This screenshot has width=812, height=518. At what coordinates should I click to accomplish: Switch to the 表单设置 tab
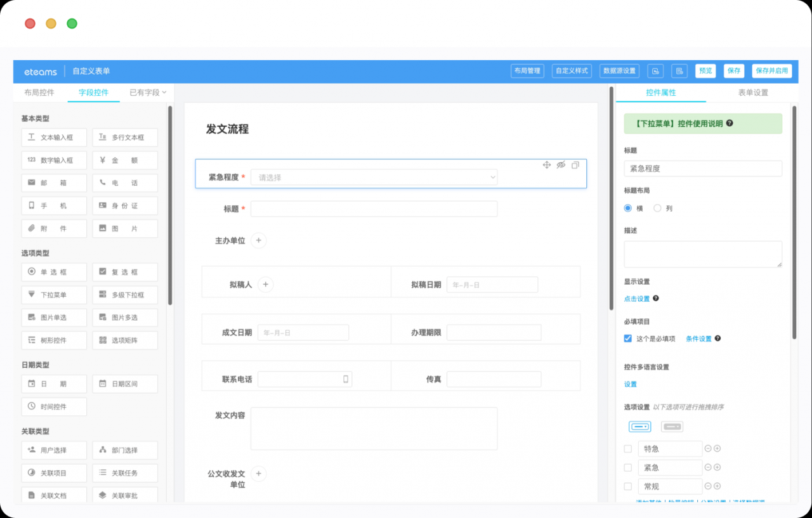coord(753,93)
